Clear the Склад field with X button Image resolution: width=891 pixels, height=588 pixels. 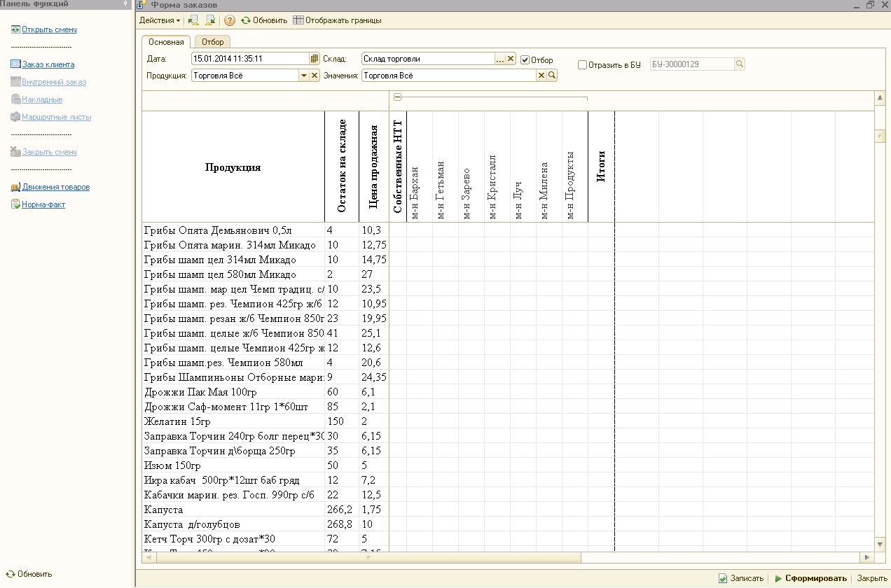[x=511, y=59]
